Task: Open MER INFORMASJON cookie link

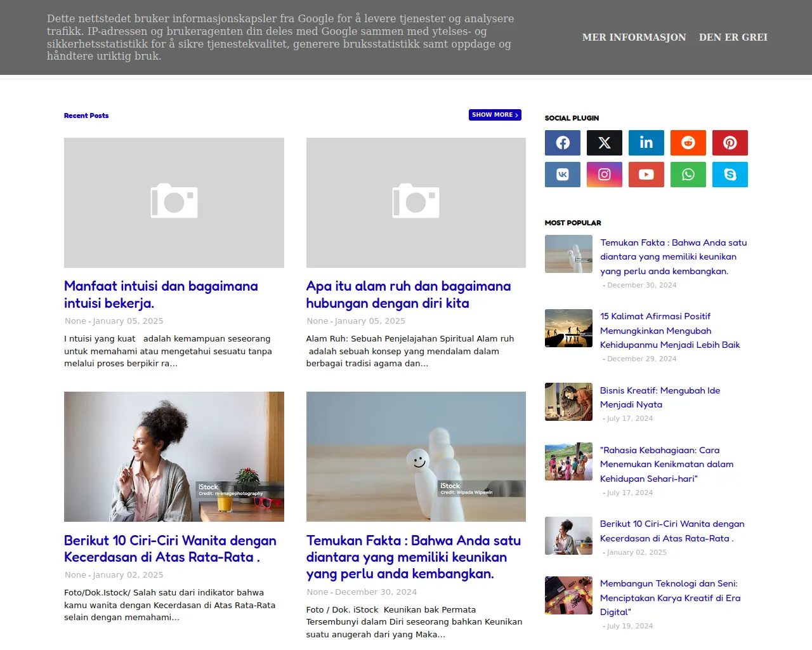Action: 634,37
